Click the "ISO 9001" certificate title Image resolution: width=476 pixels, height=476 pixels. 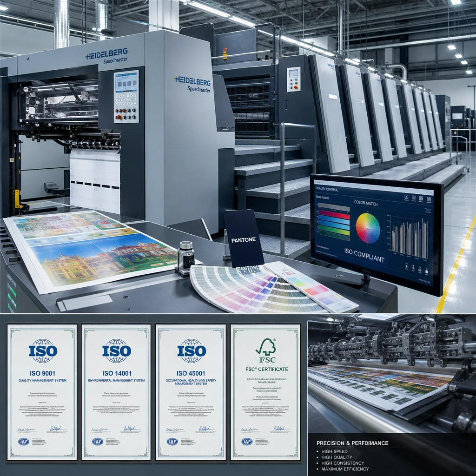42,373
